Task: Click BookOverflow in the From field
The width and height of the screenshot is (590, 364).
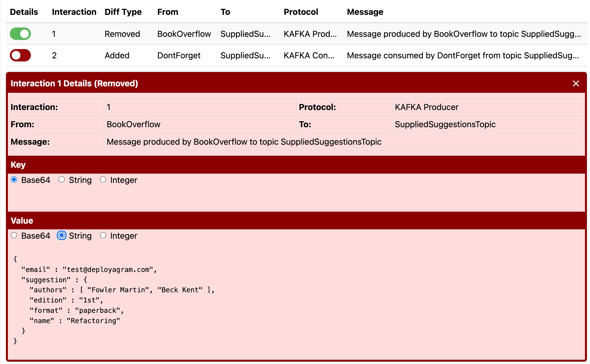Action: (x=133, y=124)
